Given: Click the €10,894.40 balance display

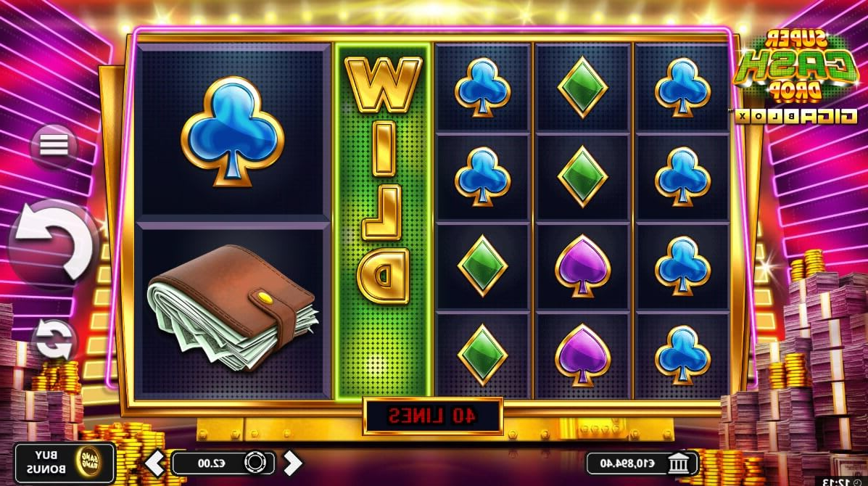Looking at the screenshot, I should (642, 463).
